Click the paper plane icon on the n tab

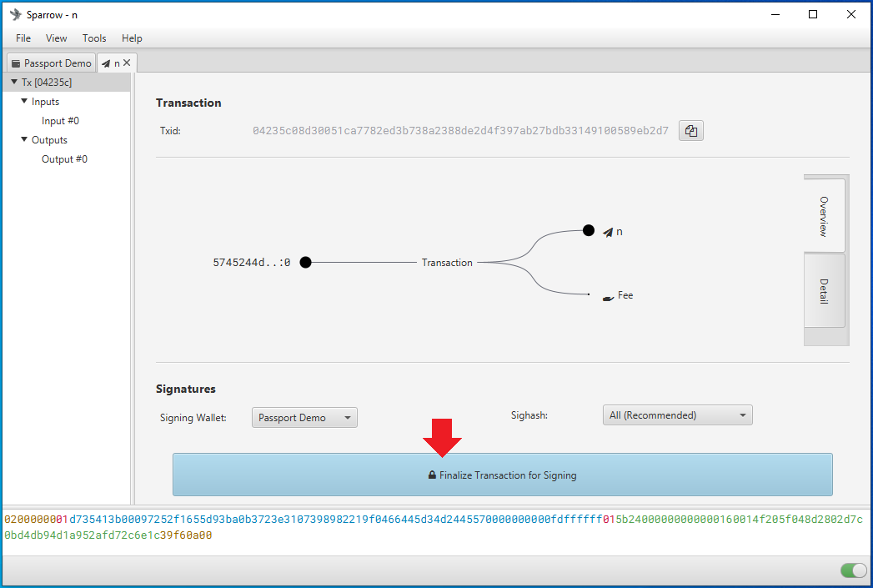point(106,63)
